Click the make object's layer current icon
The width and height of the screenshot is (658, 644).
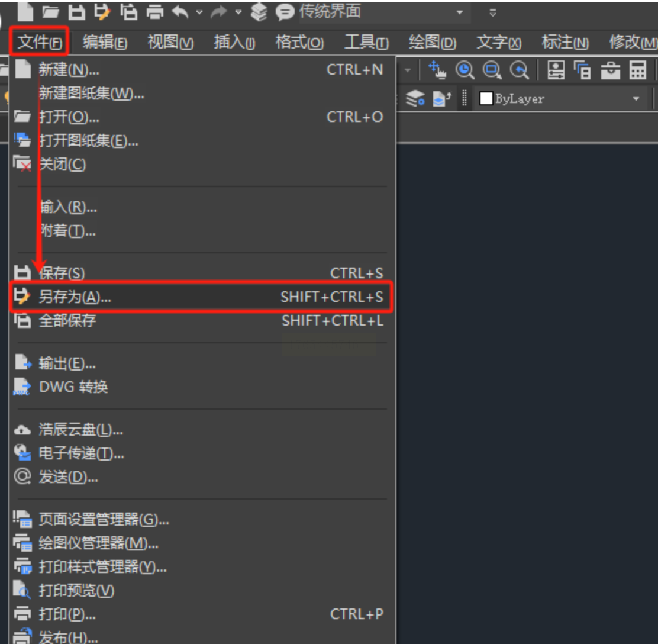click(441, 99)
